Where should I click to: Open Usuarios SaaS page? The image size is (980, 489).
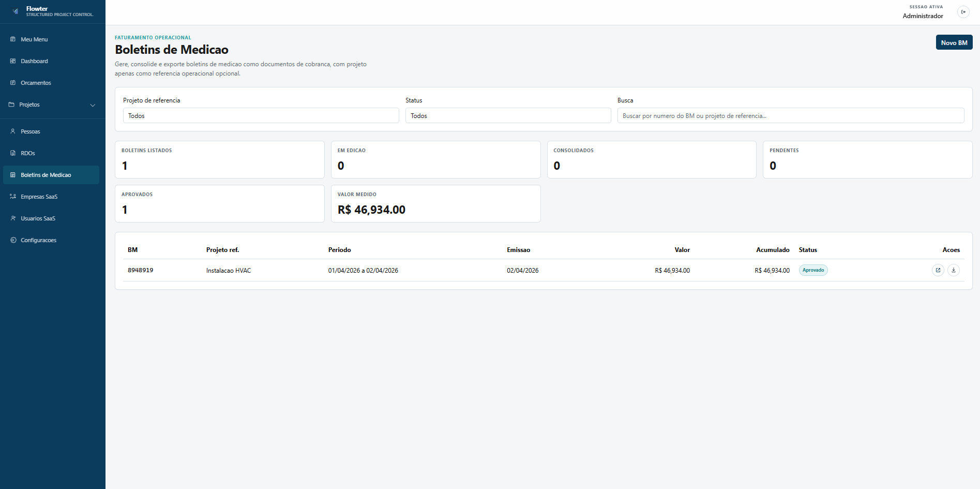click(38, 218)
